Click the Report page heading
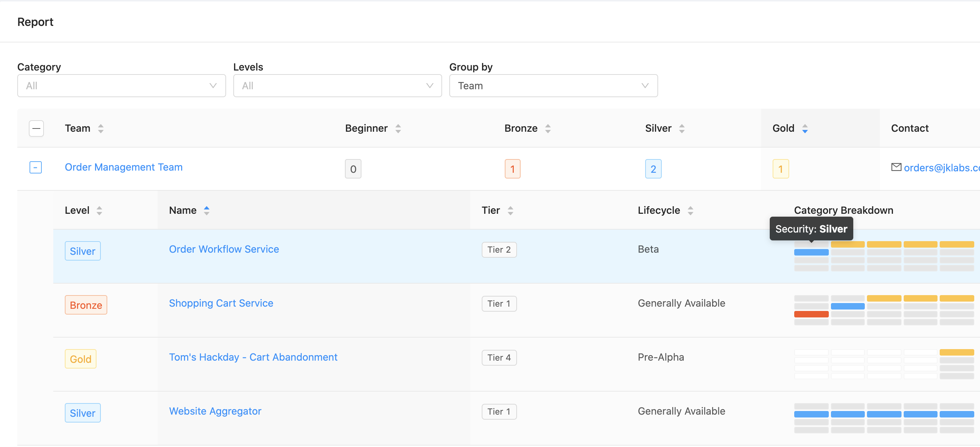The image size is (980, 447). (x=35, y=22)
